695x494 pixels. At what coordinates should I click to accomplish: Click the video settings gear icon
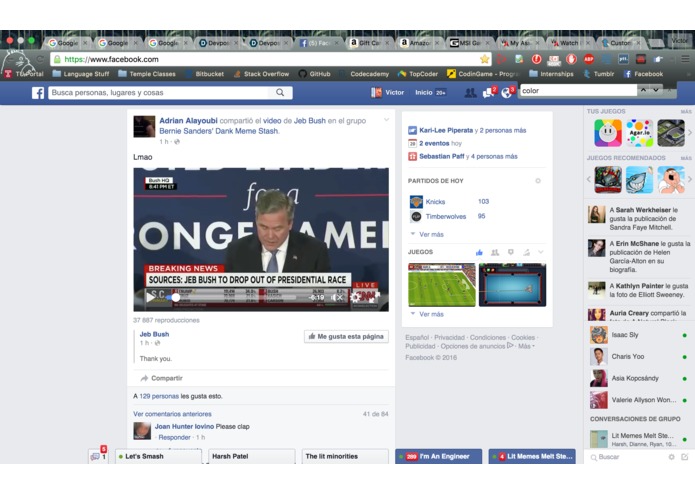[x=355, y=297]
